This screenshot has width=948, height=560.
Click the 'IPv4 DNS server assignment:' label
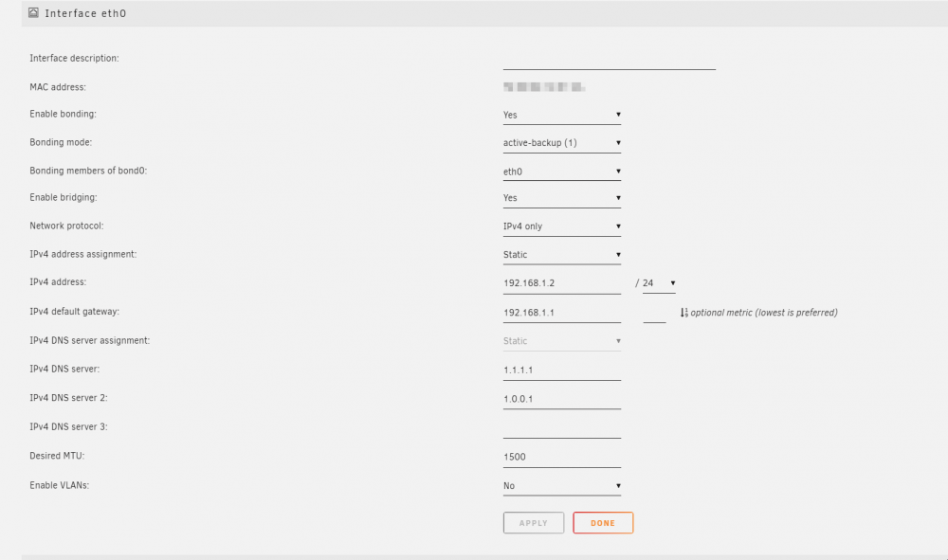click(89, 340)
